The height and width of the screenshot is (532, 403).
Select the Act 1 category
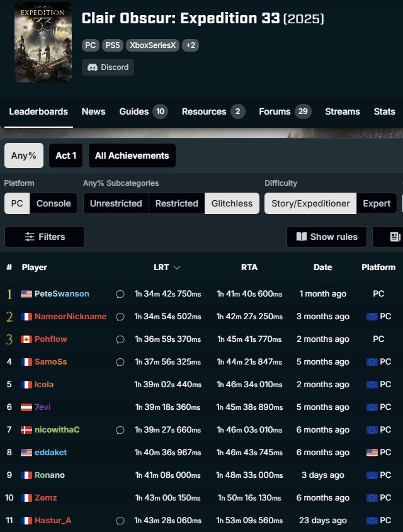pos(66,156)
